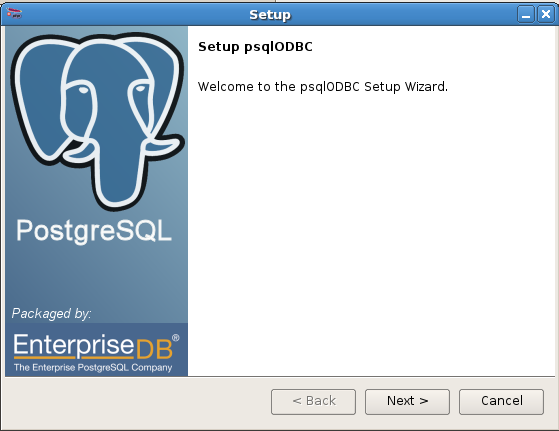Select the 'Setup psqlODBC' heading text

pos(255,47)
